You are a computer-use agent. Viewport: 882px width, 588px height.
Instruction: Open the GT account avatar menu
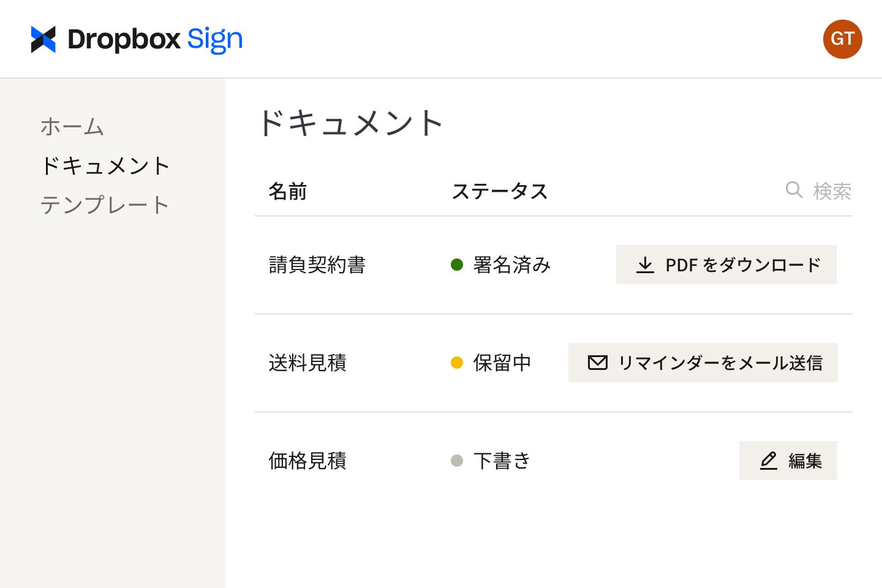(x=842, y=39)
